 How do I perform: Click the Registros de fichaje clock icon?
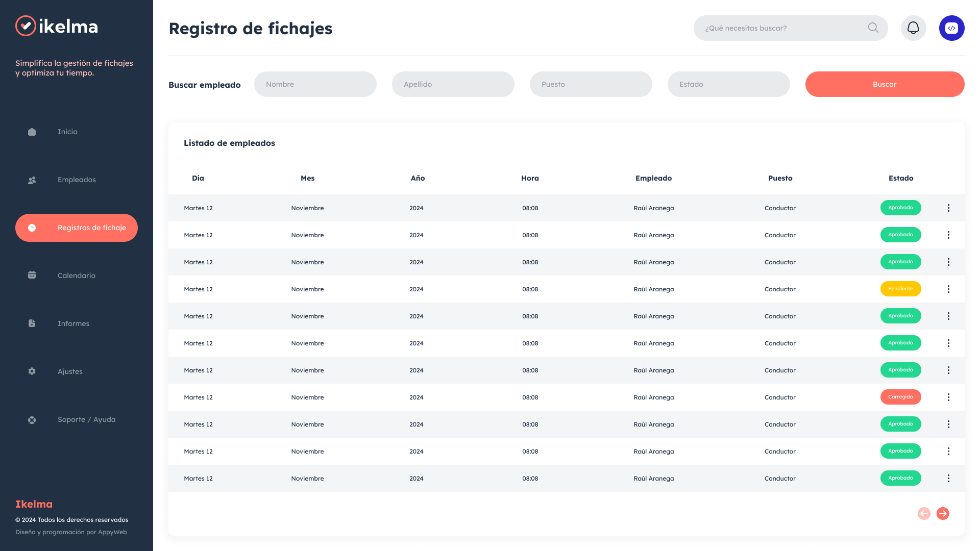[x=32, y=228]
